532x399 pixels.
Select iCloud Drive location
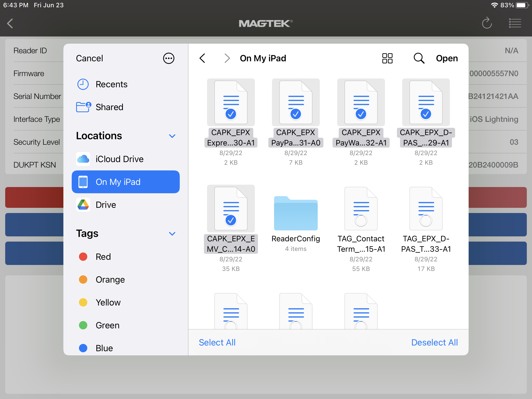[126, 159]
